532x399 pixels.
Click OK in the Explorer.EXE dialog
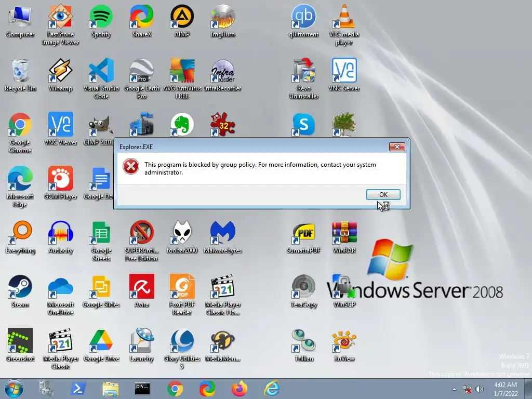[383, 194]
